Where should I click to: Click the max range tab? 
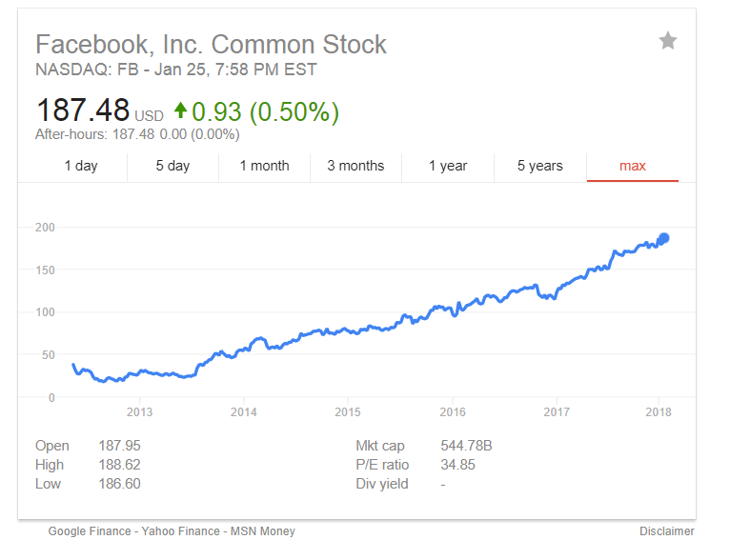tap(633, 166)
